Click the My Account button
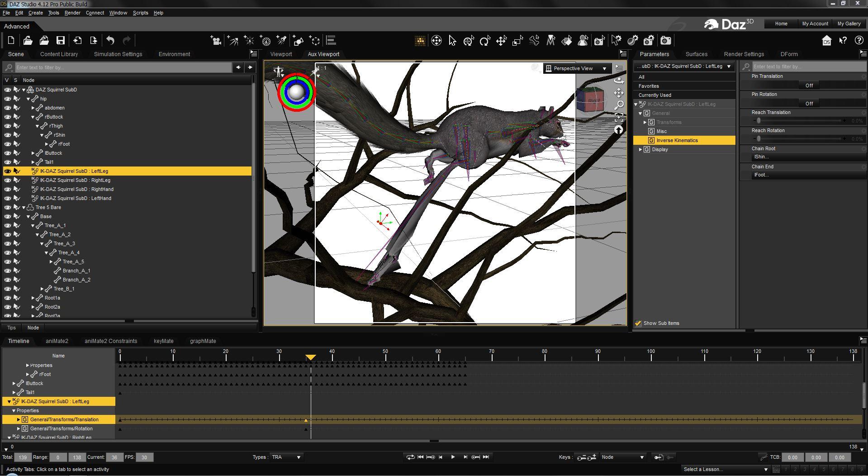This screenshot has height=476, width=868. pos(815,24)
